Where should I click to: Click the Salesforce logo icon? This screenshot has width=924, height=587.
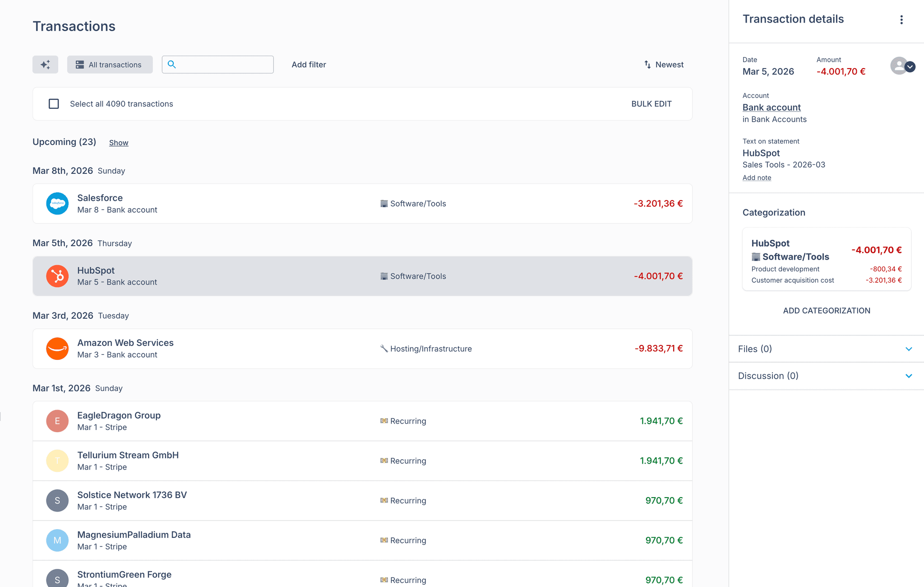tap(57, 204)
